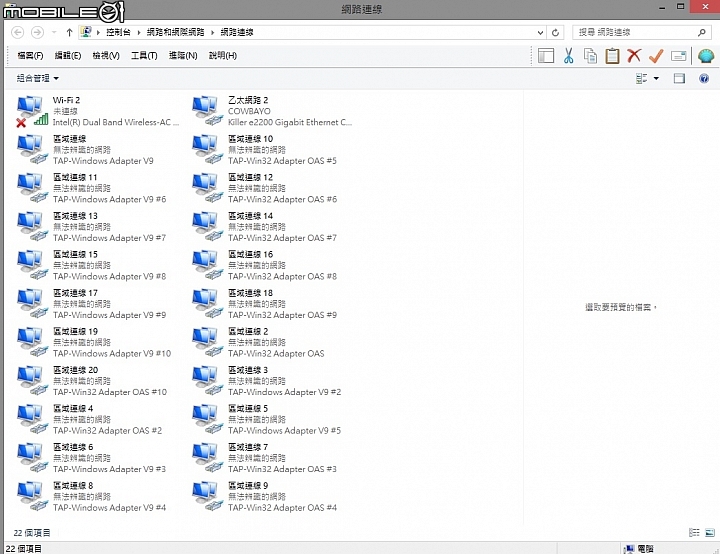Click COWBAYO network name text
This screenshot has height=554, width=720.
coord(249,111)
